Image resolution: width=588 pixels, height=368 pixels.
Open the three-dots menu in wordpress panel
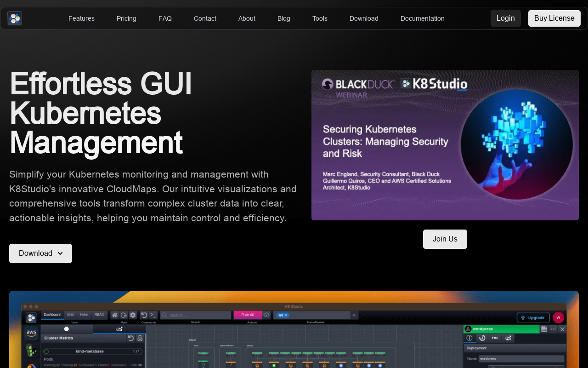pyautogui.click(x=553, y=329)
